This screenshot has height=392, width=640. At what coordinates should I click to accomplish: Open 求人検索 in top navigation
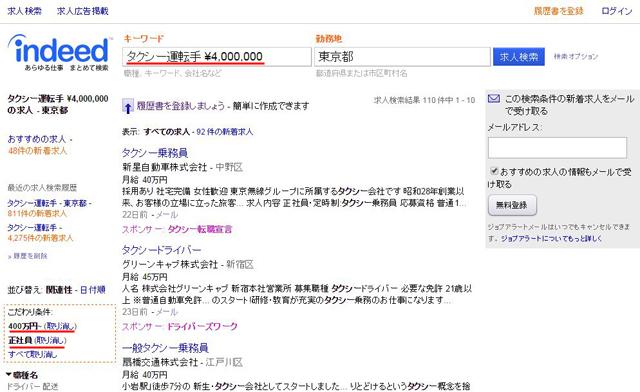click(x=24, y=11)
